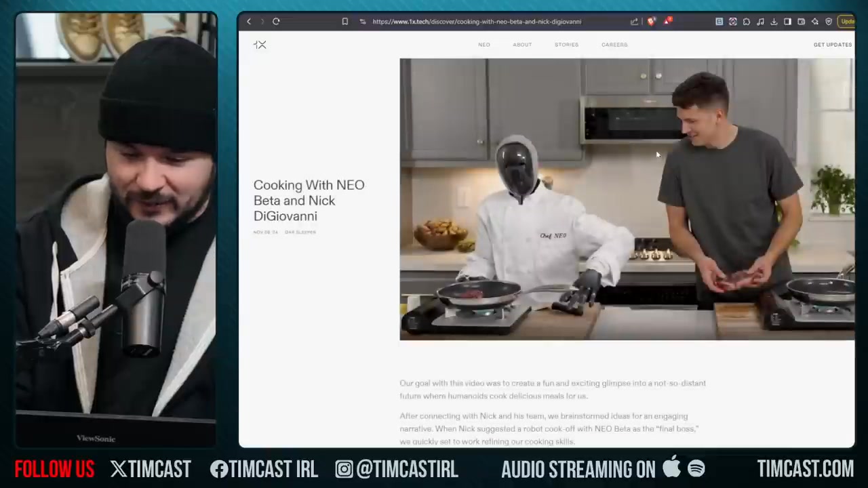Open the reader list icon in toolbar
The width and height of the screenshot is (868, 488).
(x=719, y=22)
